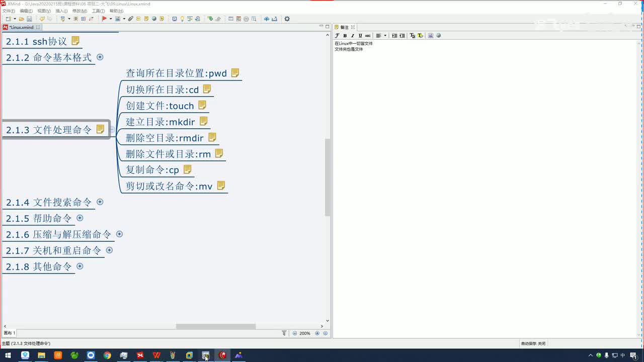Open the note icon on 删除空目录:rmdir
644x362 pixels.
coord(212,137)
